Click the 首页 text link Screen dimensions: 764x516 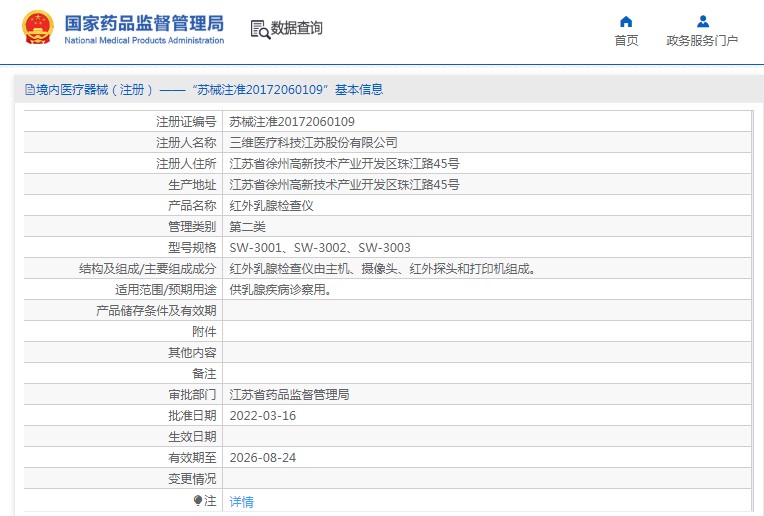coord(626,40)
